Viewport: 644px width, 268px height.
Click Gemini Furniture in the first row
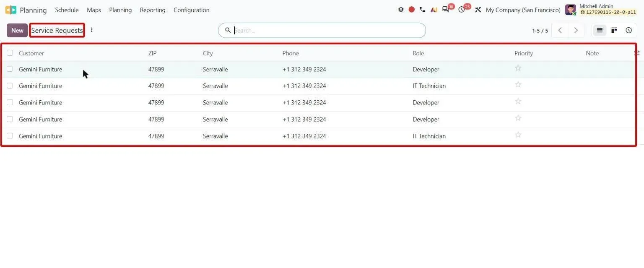[40, 69]
